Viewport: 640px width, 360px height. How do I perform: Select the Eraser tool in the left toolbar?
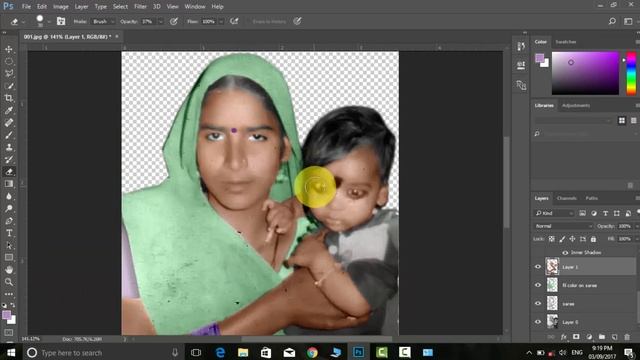pyautogui.click(x=9, y=172)
